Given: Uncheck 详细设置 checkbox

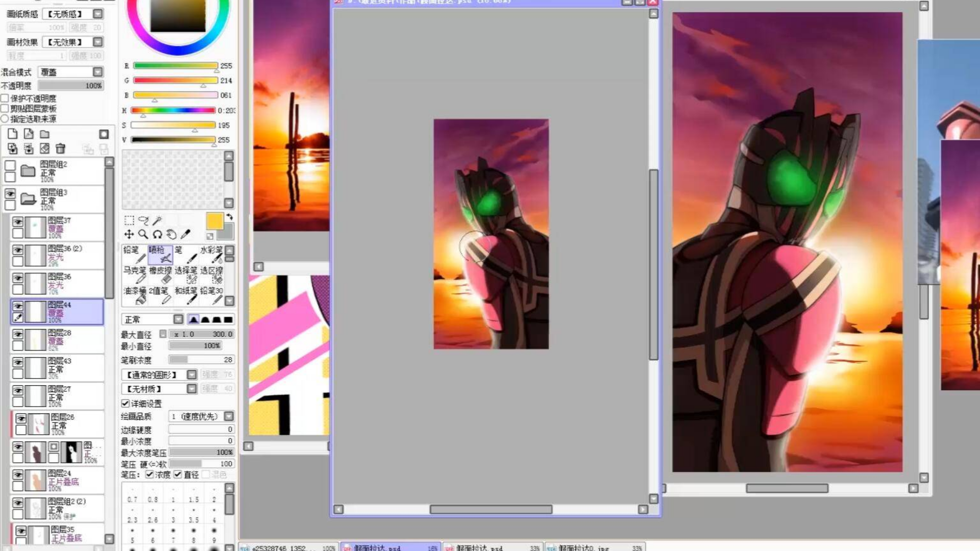Looking at the screenshot, I should pyautogui.click(x=126, y=403).
